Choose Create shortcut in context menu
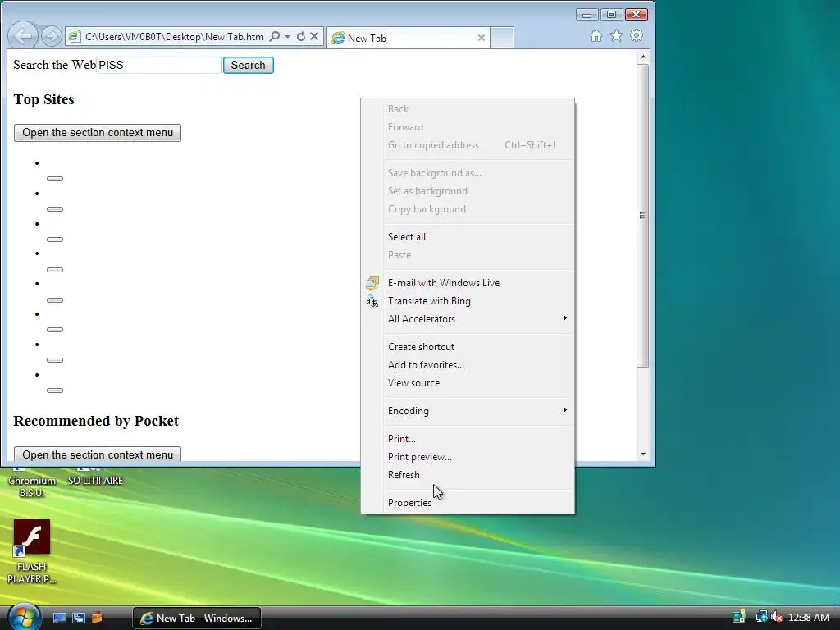 click(x=468, y=347)
